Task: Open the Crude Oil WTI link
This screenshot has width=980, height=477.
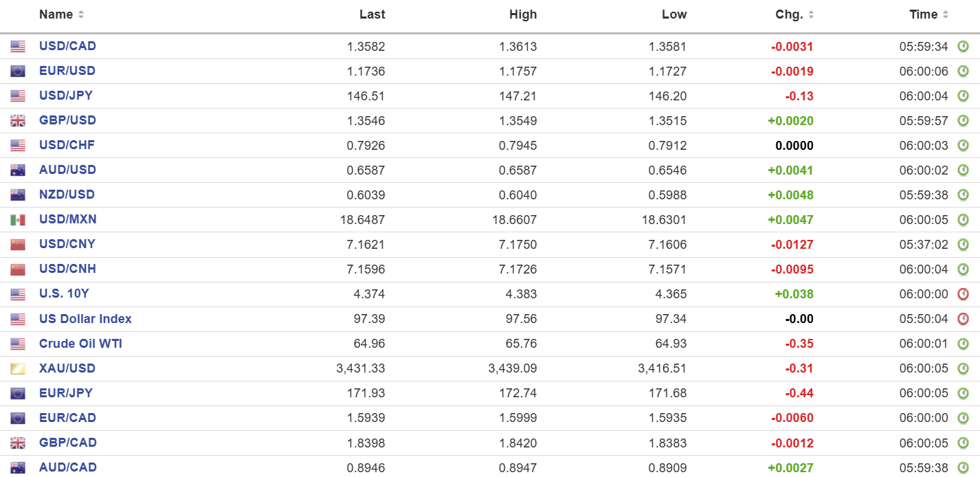Action: 80,343
